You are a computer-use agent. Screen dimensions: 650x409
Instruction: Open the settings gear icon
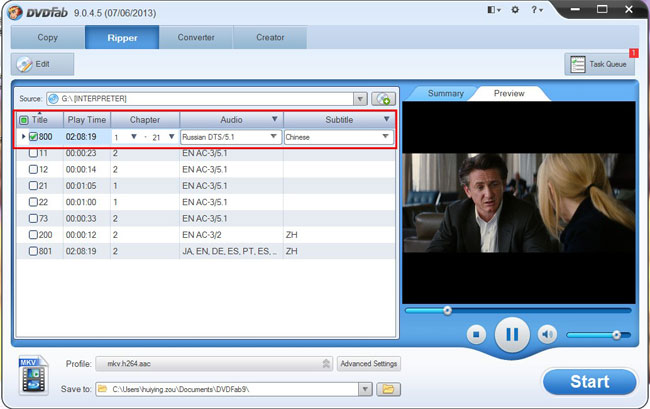coord(515,10)
